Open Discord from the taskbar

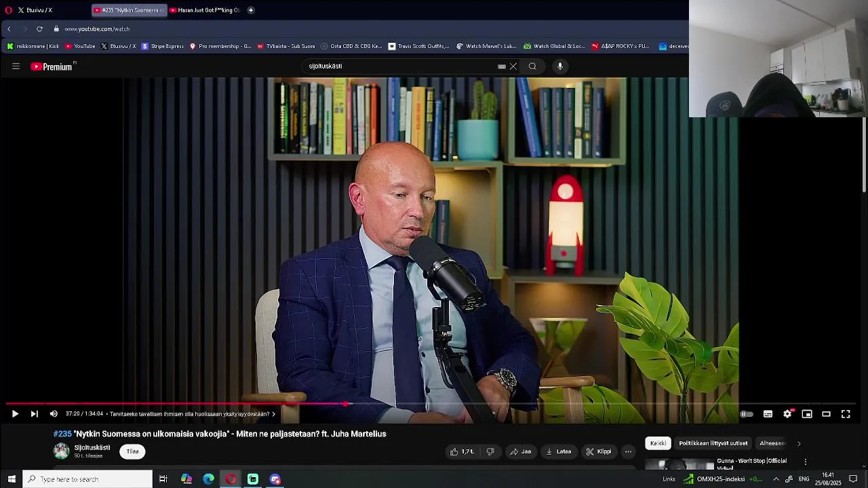275,479
